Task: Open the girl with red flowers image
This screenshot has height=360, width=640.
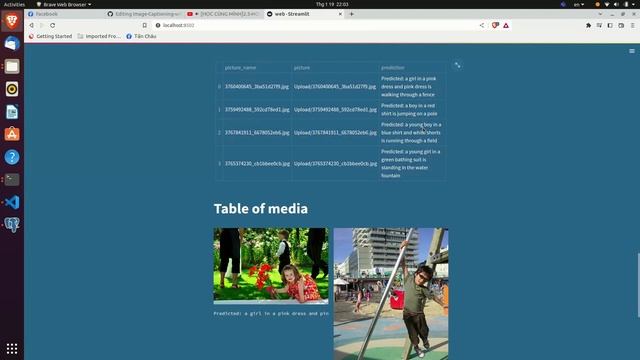Action: (x=271, y=266)
